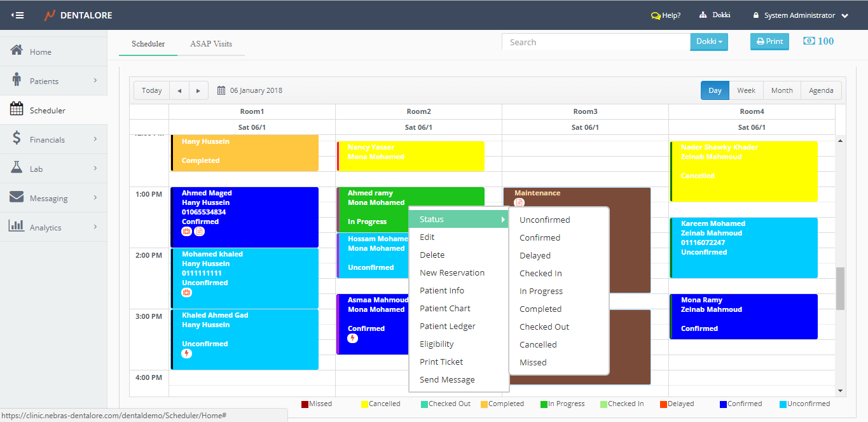Switch to Week view
Viewport: 868px width, 422px height.
point(746,90)
